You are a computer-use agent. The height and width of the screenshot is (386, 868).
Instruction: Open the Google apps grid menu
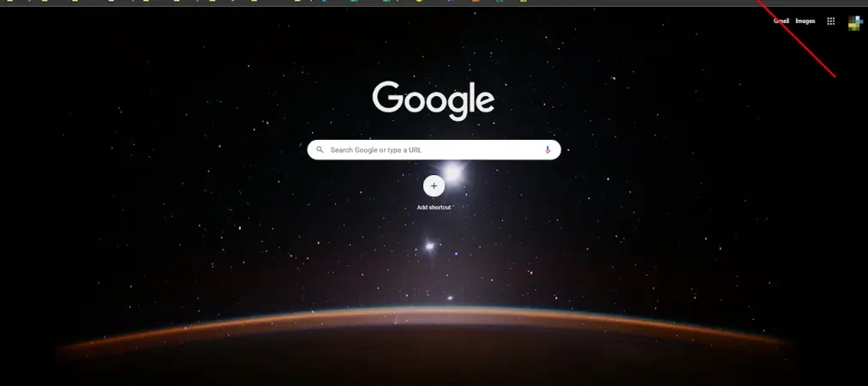tap(830, 21)
